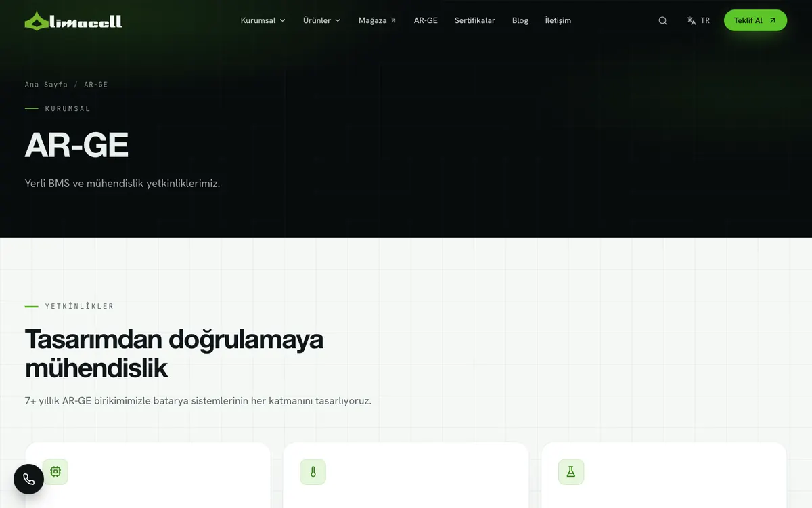Open the Mağaza external link
This screenshot has width=812, height=508.
[377, 20]
